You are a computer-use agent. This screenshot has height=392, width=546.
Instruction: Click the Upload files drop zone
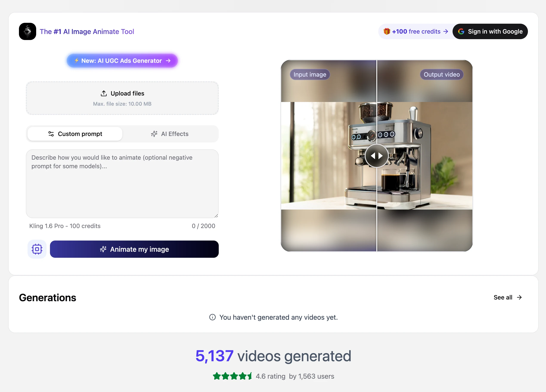tap(122, 98)
